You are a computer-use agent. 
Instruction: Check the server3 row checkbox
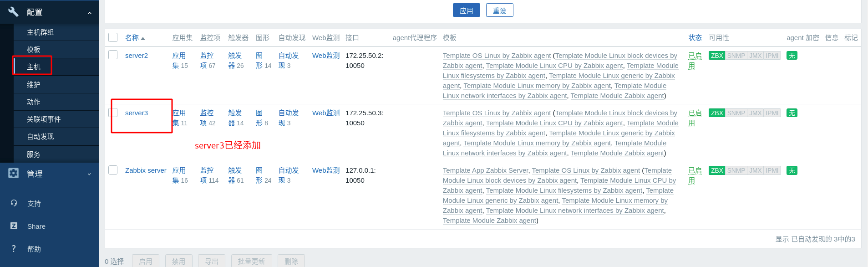[x=113, y=112]
